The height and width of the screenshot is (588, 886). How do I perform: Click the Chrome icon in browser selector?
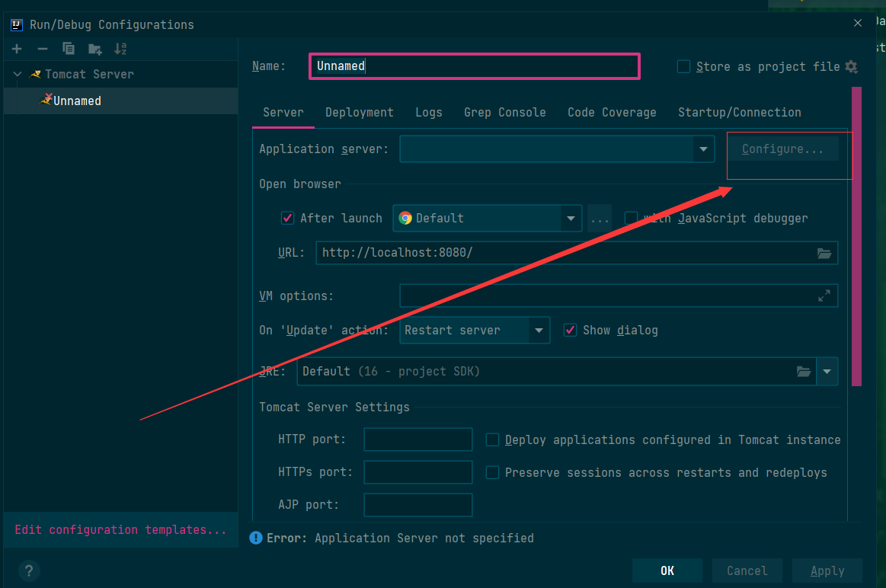(x=405, y=218)
